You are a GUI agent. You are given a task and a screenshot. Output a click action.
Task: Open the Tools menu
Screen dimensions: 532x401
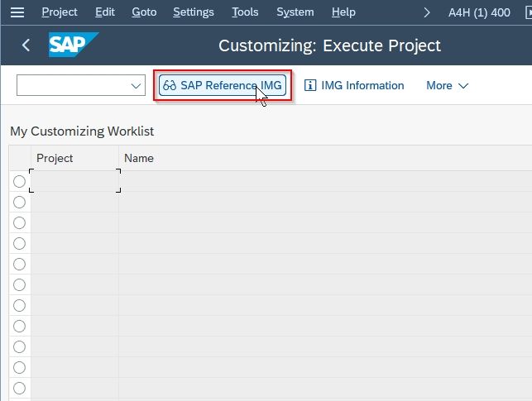tap(245, 12)
